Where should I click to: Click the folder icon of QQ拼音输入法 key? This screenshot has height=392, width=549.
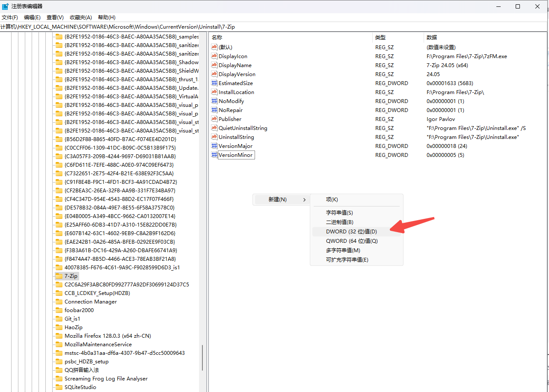(x=59, y=370)
